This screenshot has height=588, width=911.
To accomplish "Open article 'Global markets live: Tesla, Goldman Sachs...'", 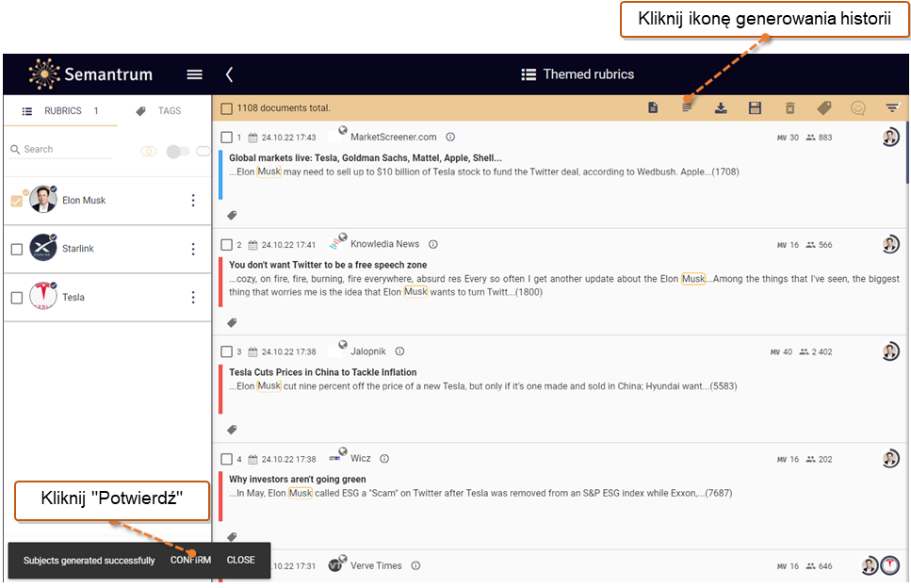I will 366,157.
